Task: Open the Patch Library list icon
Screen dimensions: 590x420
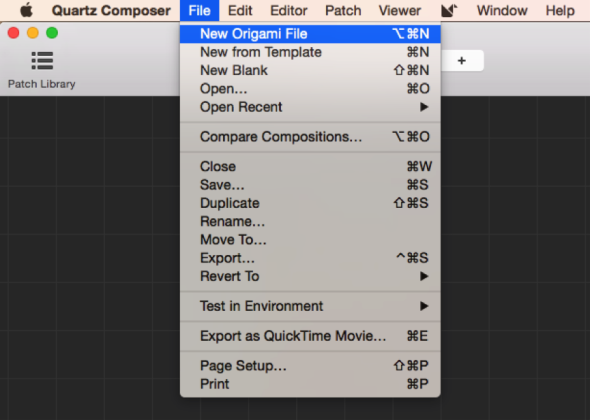Action: pyautogui.click(x=42, y=61)
